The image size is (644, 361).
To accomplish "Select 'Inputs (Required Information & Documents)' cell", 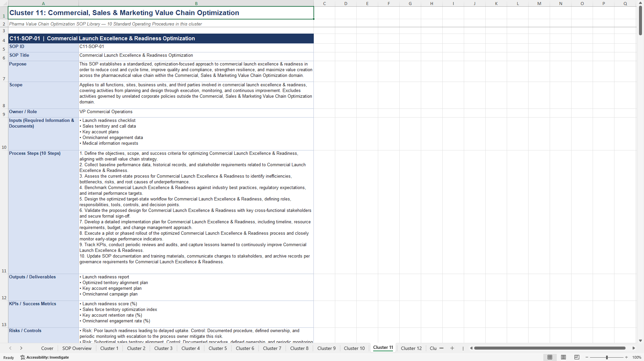I will tap(43, 134).
